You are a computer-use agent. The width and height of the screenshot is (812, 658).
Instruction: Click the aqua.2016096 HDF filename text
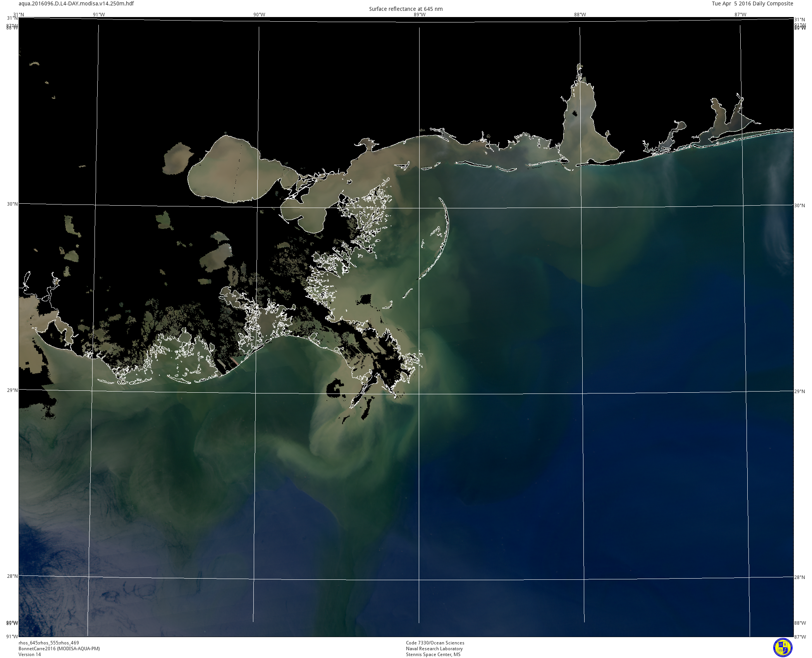click(x=76, y=3)
